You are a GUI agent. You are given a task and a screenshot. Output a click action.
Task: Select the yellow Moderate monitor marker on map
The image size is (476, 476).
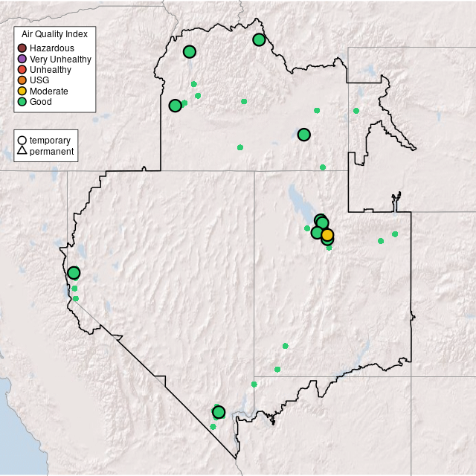tap(327, 235)
